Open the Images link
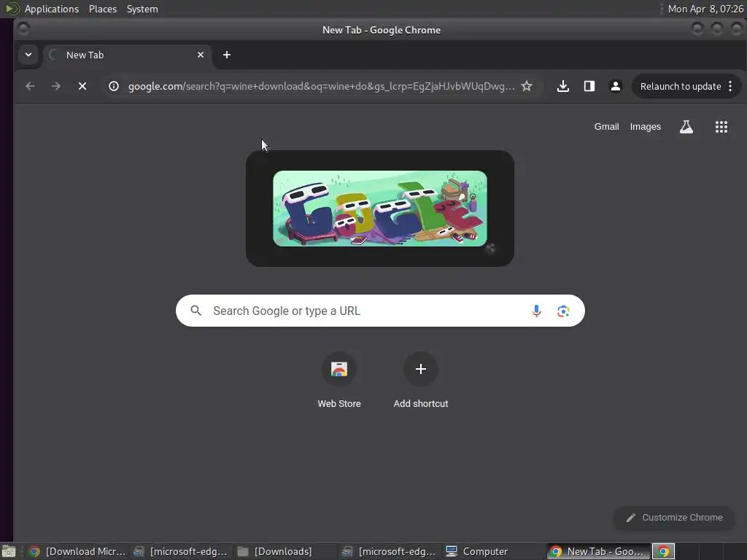 pos(645,127)
